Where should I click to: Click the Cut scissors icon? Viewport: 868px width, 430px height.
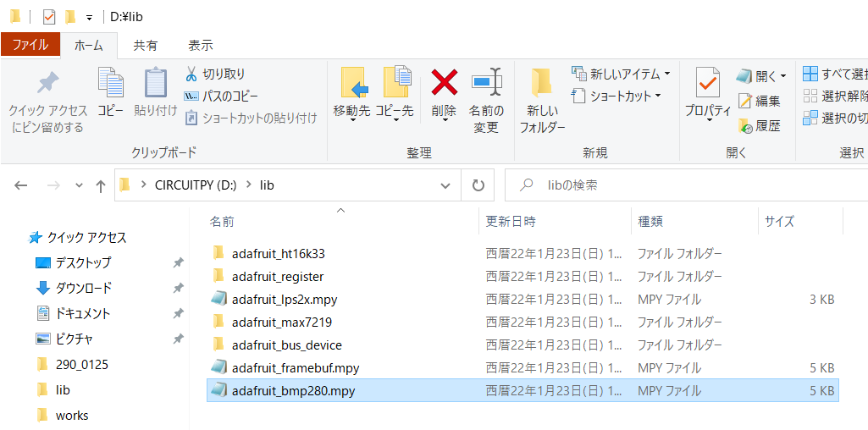click(191, 74)
